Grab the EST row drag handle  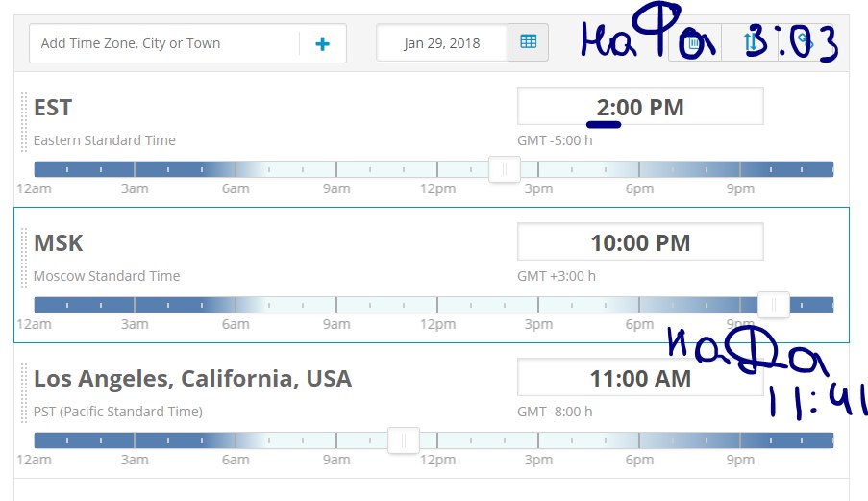24,121
